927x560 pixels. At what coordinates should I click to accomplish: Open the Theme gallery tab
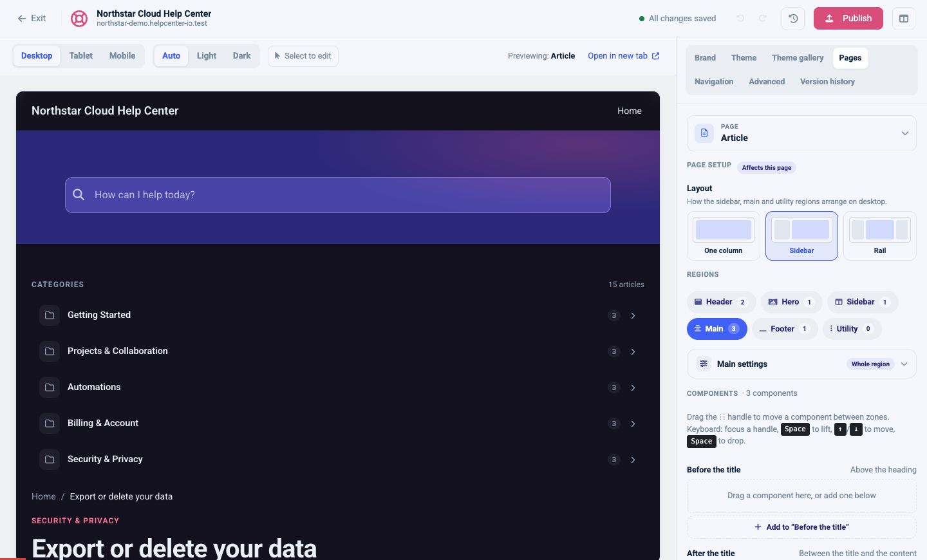coord(798,58)
